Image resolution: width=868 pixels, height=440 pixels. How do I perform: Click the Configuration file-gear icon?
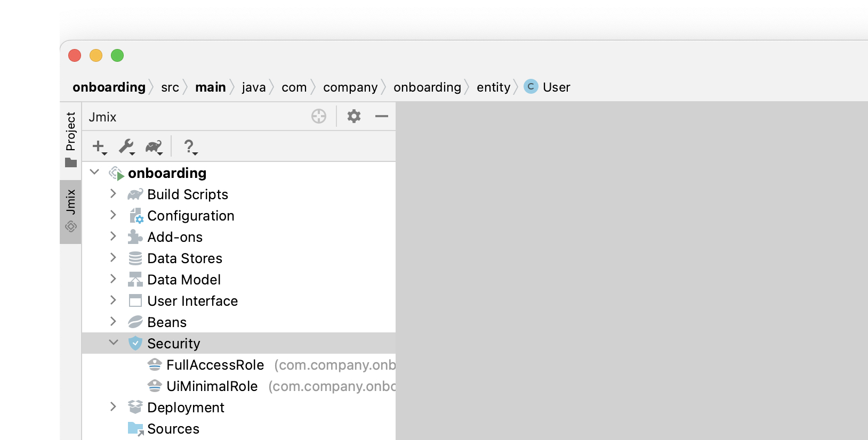(x=136, y=216)
